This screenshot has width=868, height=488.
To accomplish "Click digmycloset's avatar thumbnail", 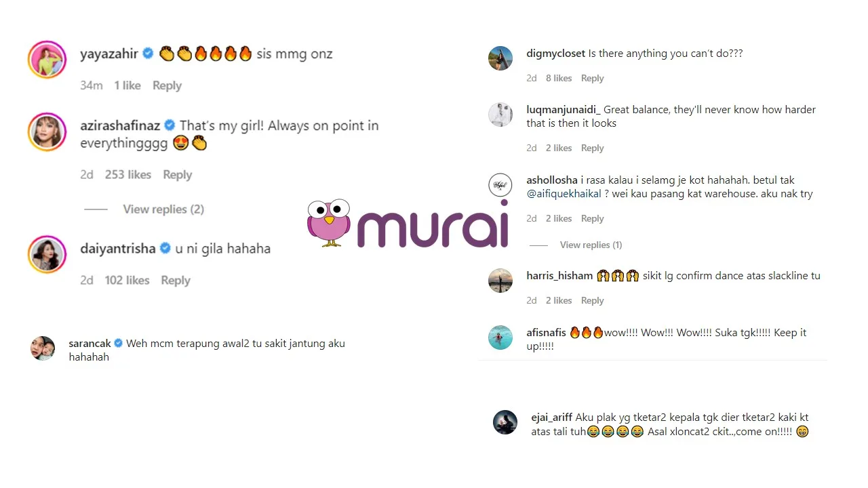I will [500, 58].
